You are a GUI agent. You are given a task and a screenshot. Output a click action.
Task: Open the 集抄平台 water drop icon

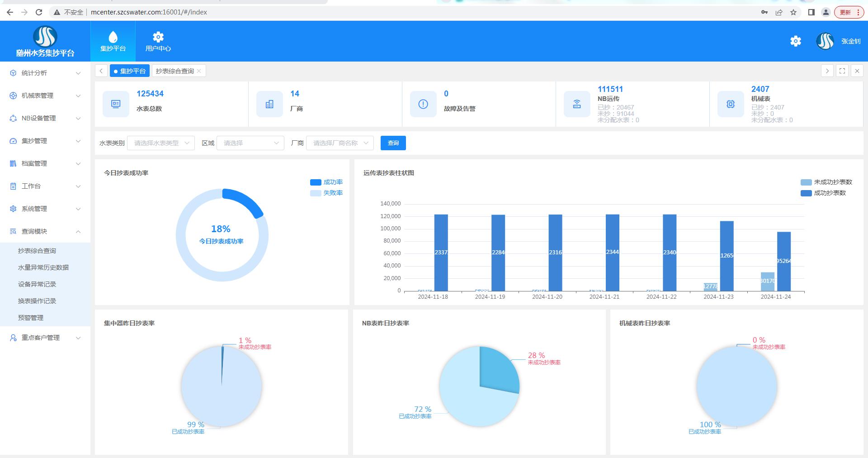click(x=113, y=37)
